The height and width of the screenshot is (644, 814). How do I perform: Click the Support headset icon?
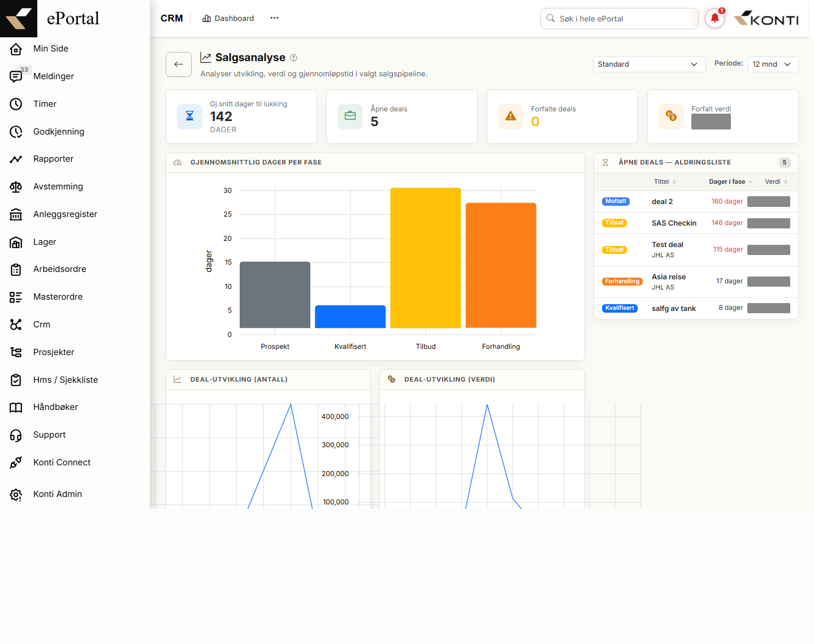pos(16,435)
